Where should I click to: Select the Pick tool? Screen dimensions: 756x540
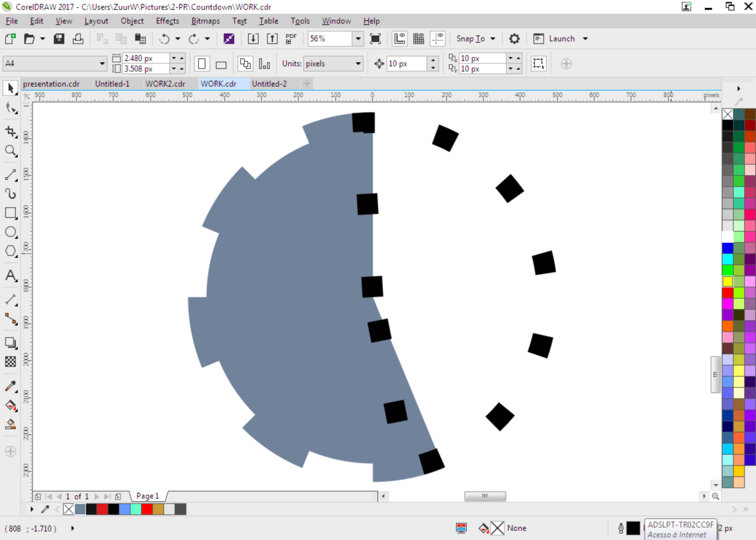coord(10,87)
